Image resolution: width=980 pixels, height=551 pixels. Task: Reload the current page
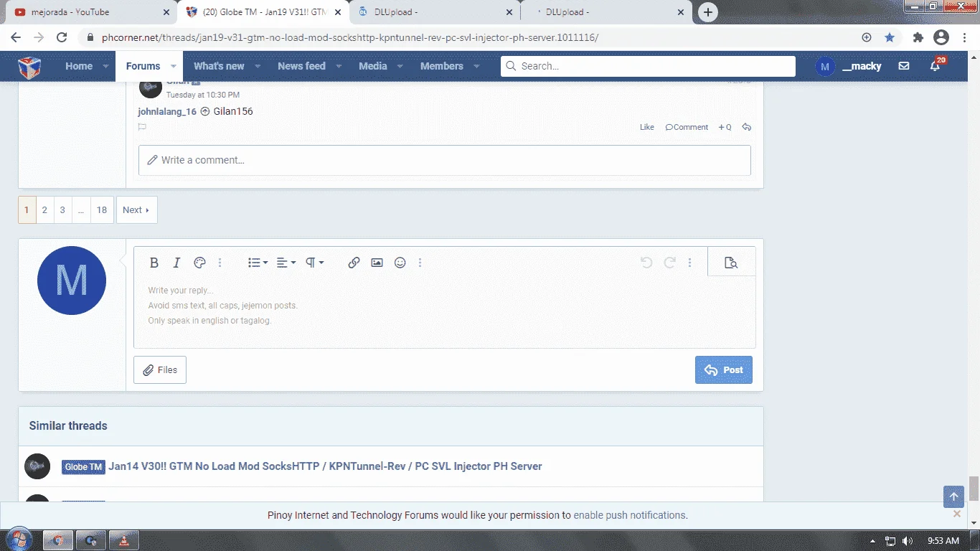[62, 37]
